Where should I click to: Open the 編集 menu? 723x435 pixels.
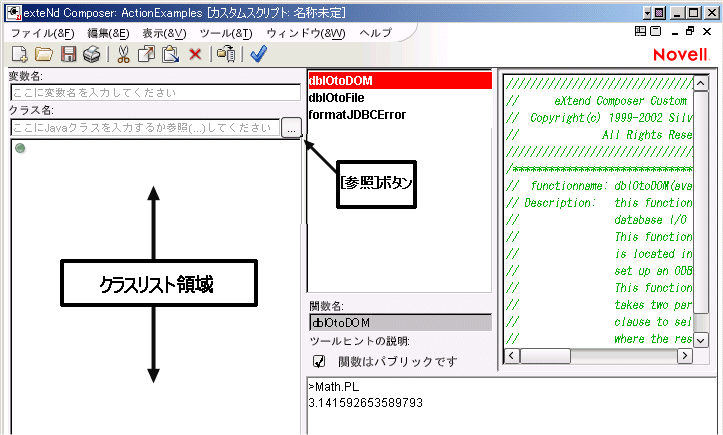(108, 33)
